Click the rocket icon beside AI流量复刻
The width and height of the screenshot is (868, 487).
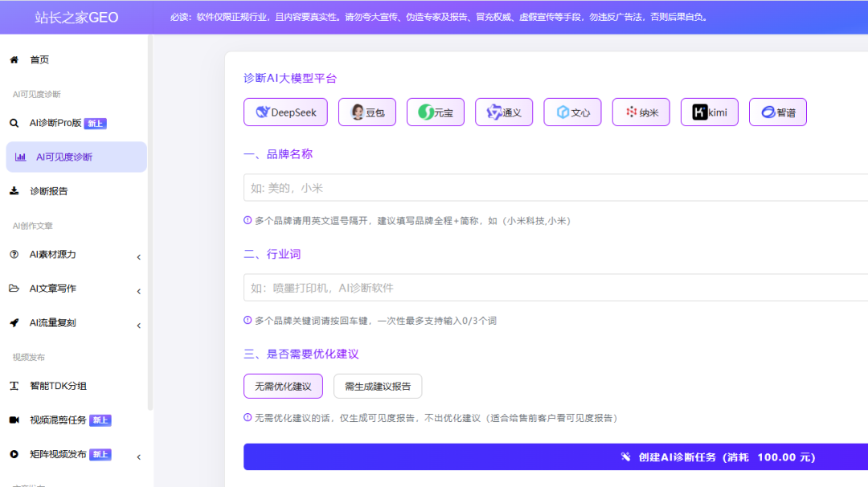[14, 322]
